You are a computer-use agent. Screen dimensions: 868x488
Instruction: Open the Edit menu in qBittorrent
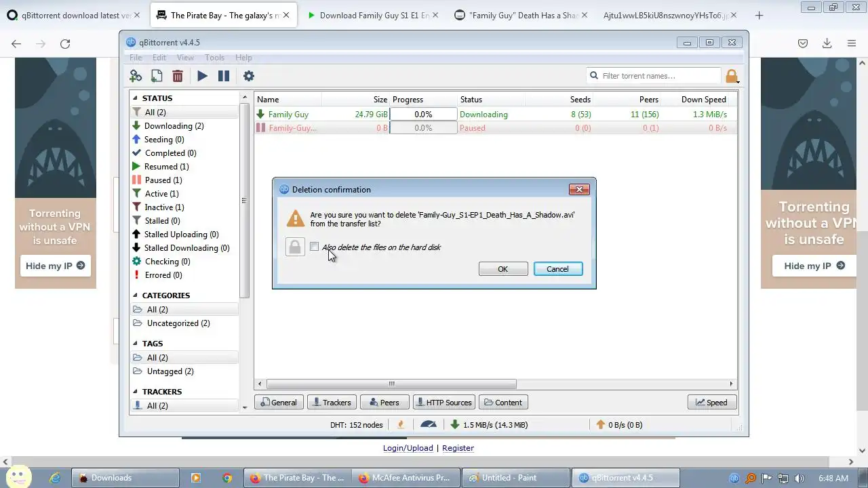point(159,58)
